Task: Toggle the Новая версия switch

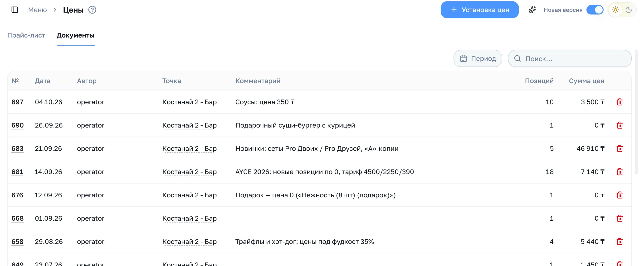Action: [x=595, y=10]
